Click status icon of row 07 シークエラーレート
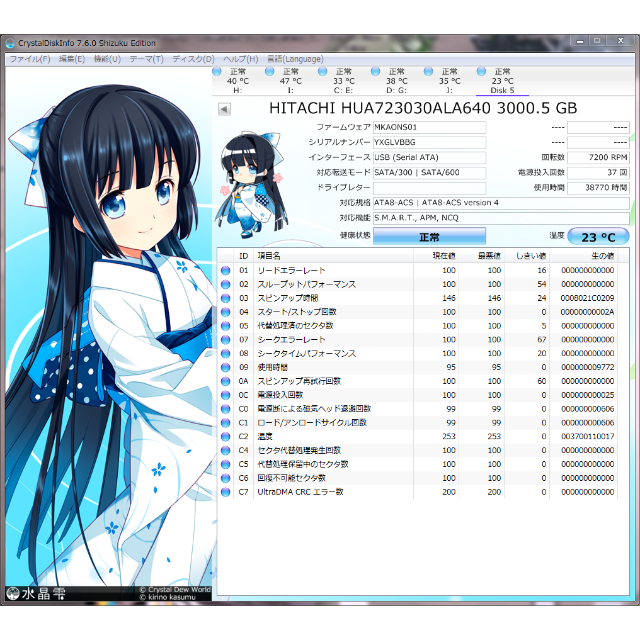Viewport: 640px width, 640px height. tap(225, 340)
